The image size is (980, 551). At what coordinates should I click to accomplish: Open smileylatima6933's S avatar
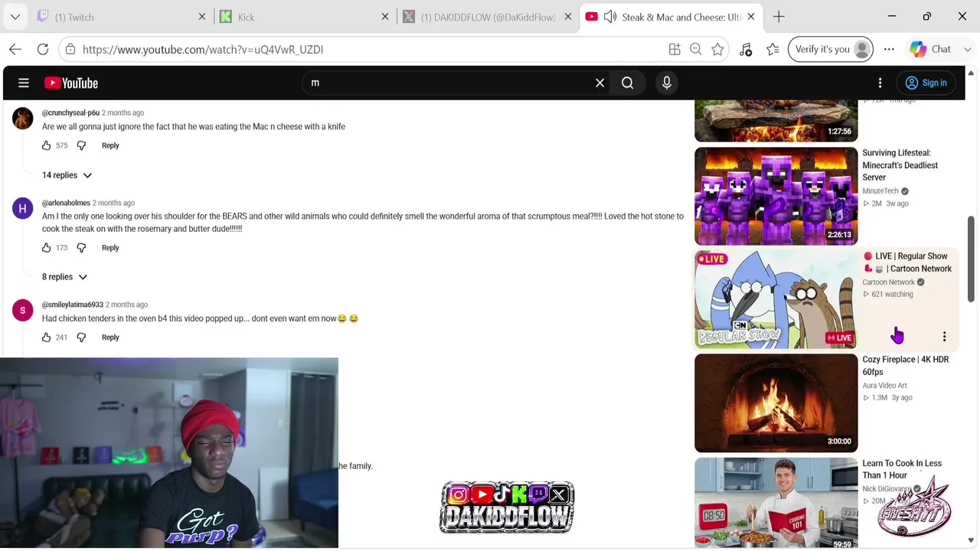(x=23, y=310)
